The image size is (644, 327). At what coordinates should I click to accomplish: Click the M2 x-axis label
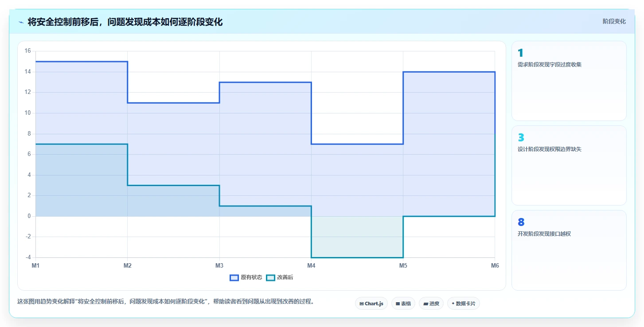coord(128,265)
